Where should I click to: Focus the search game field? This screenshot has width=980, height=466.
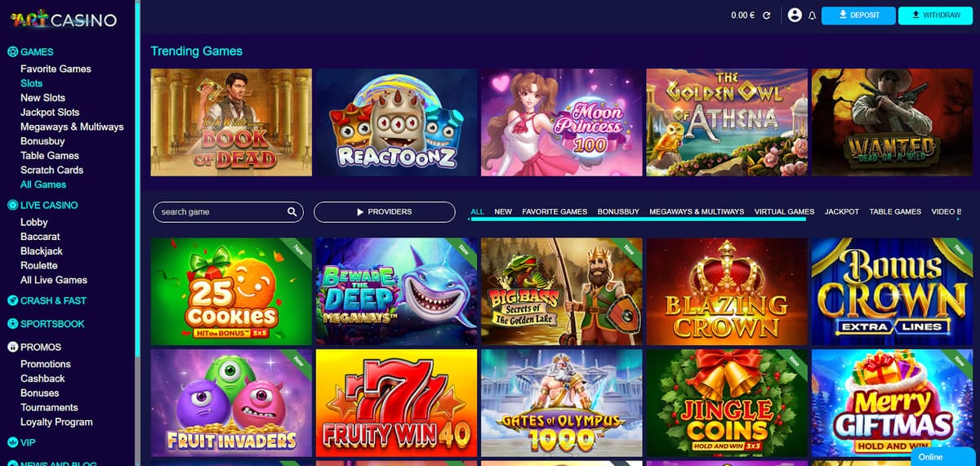pyautogui.click(x=228, y=212)
